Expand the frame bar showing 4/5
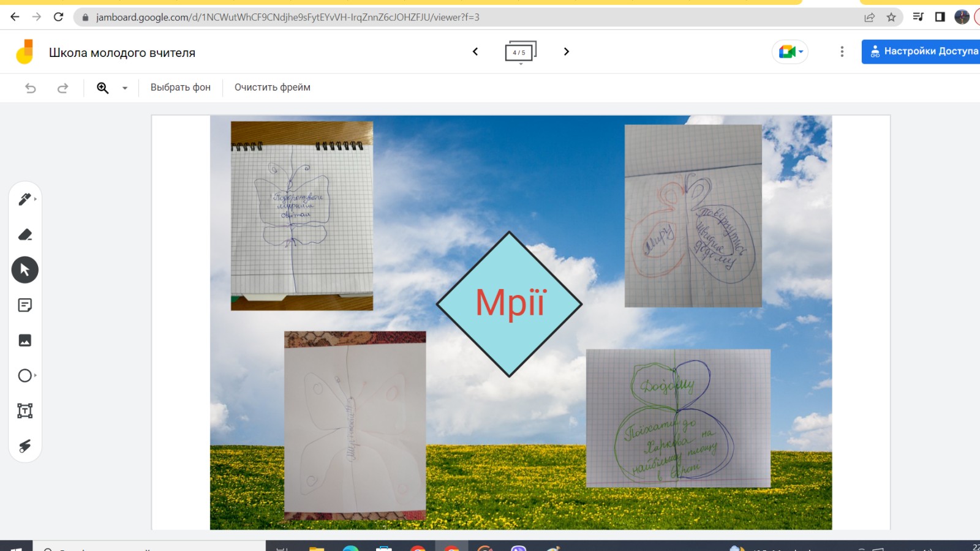 521,53
